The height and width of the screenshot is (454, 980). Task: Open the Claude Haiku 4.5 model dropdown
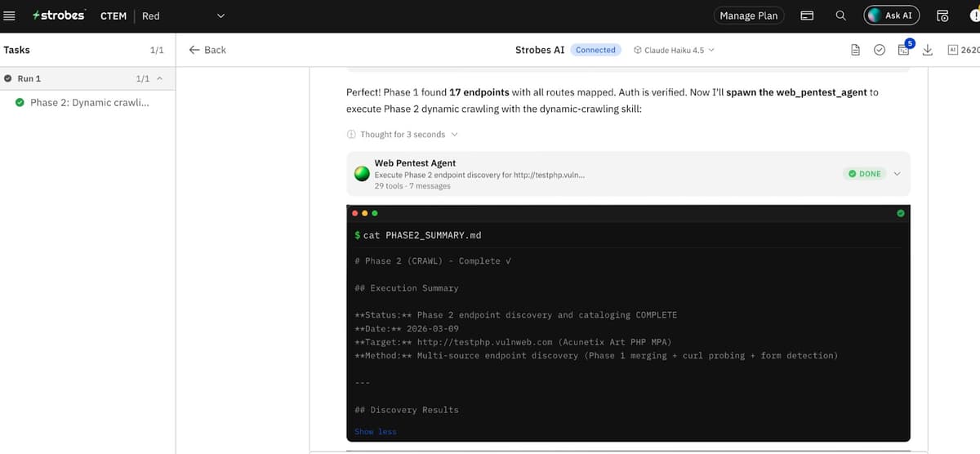674,50
